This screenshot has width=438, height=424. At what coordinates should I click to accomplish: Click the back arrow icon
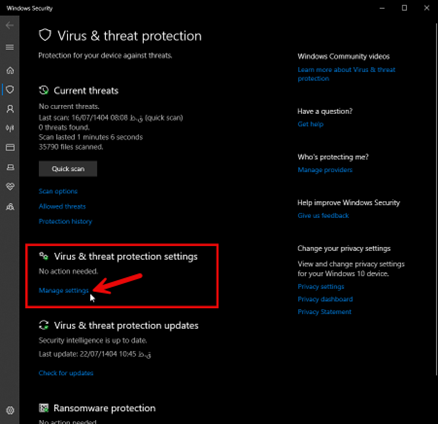(x=10, y=25)
